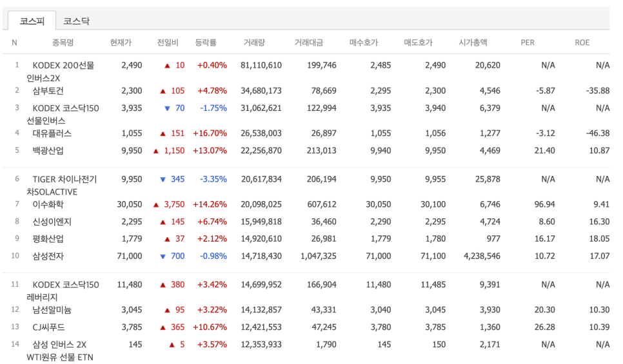
Task: Click the 등락률 column header
Action: [206, 43]
